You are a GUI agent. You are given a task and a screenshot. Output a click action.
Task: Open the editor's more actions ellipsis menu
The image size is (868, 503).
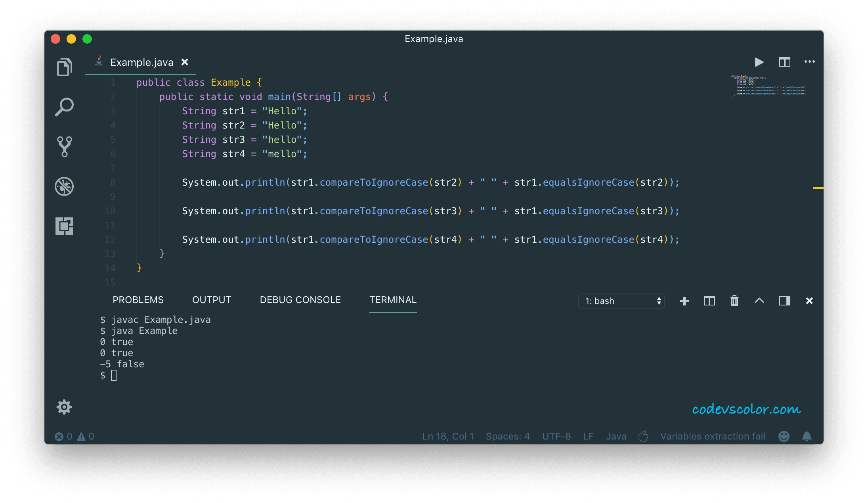pos(809,61)
